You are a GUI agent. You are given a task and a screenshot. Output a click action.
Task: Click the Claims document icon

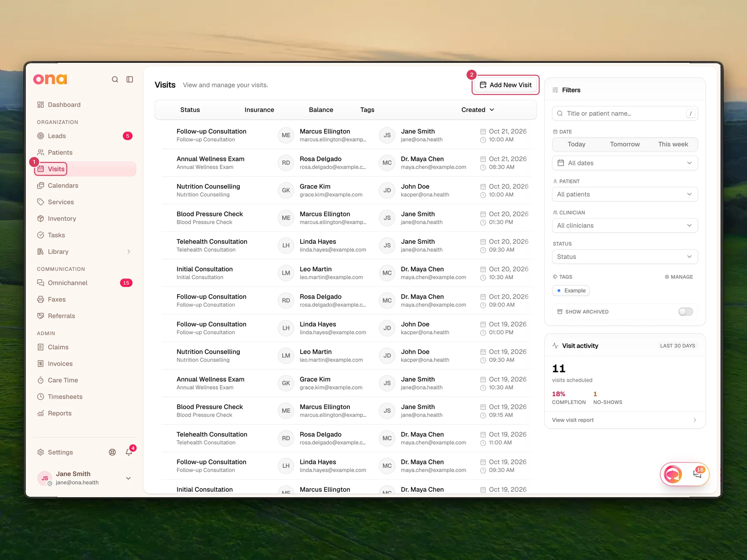40,347
